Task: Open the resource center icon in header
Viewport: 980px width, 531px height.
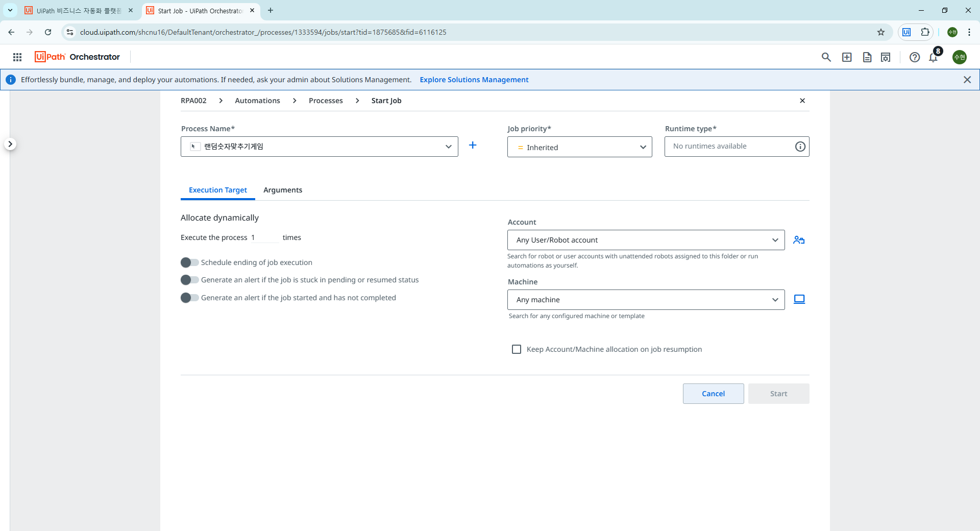Action: pyautogui.click(x=886, y=57)
